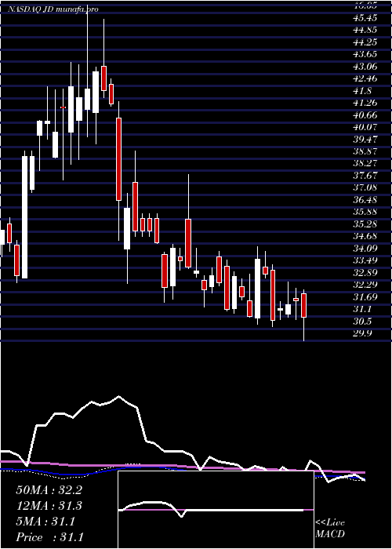Image resolution: width=392 pixels, height=549 pixels.
Task: Click the large red candle dropping from 40.66
Action: (x=118, y=159)
